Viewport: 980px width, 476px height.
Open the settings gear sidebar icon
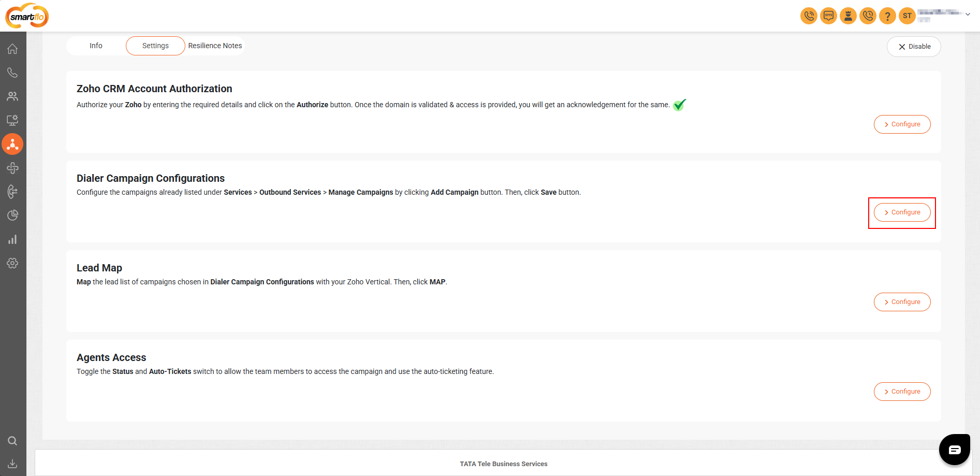(12, 263)
